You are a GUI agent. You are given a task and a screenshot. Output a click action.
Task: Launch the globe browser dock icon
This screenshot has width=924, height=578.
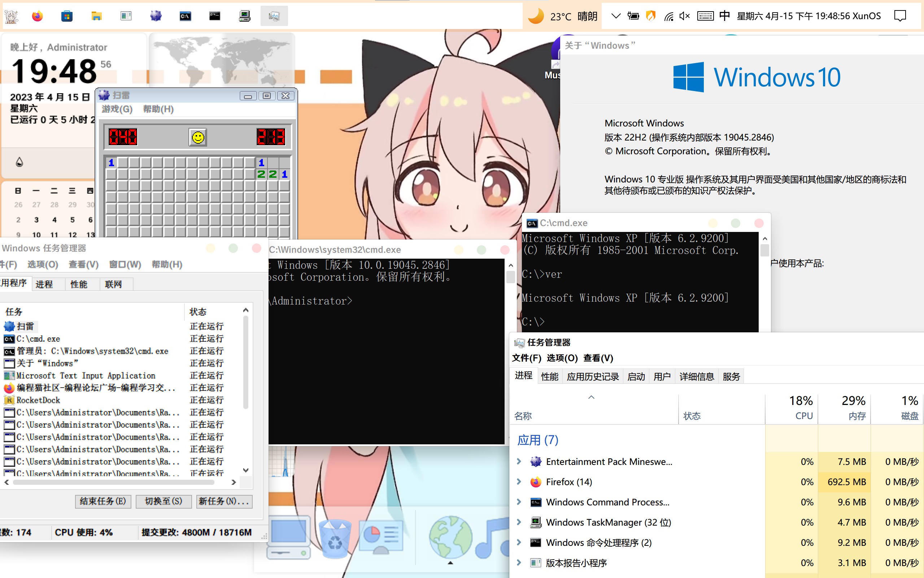[450, 537]
